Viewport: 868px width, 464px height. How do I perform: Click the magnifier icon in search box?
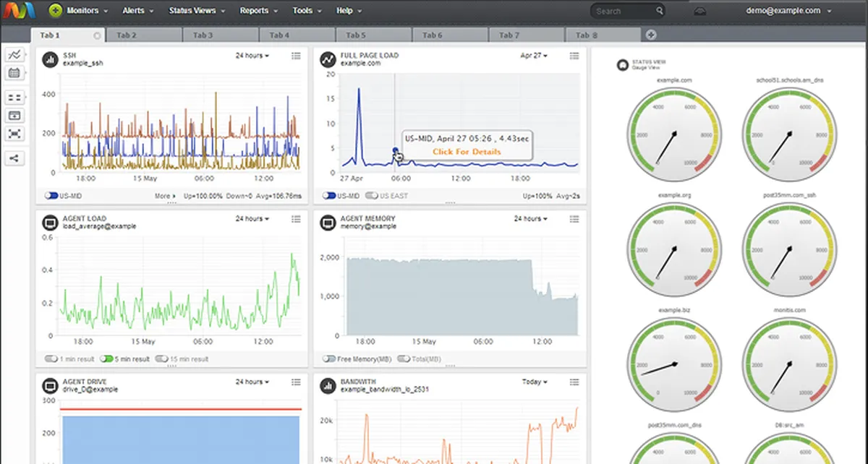point(660,11)
